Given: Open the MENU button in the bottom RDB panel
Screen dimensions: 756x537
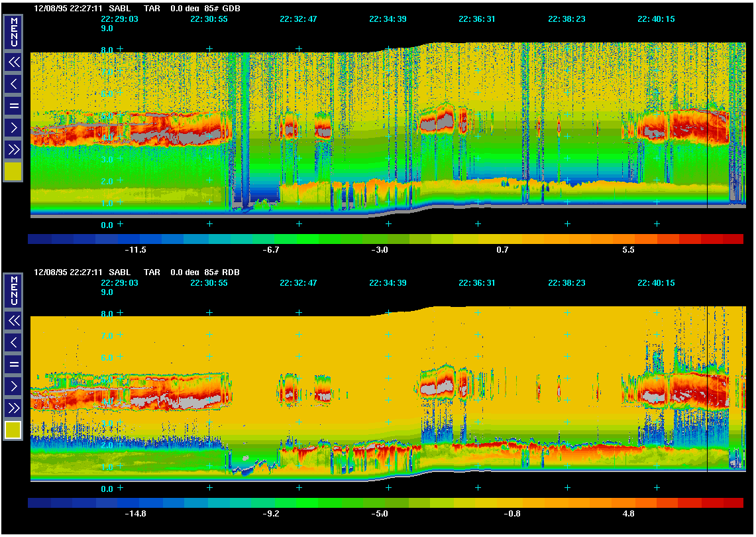Looking at the screenshot, I should pyautogui.click(x=13, y=290).
